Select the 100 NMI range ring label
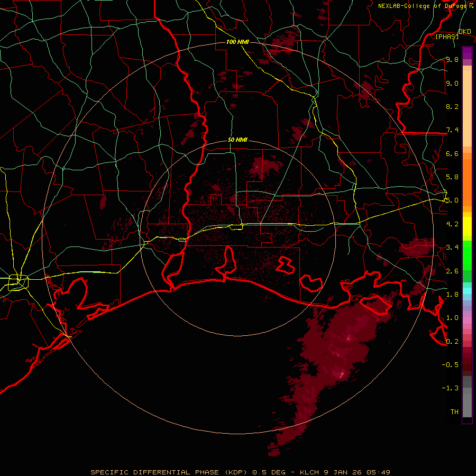The width and height of the screenshot is (476, 476). coord(237,42)
